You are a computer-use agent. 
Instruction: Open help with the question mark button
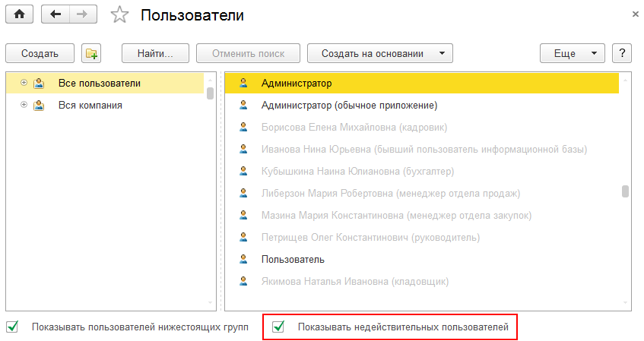coord(622,53)
